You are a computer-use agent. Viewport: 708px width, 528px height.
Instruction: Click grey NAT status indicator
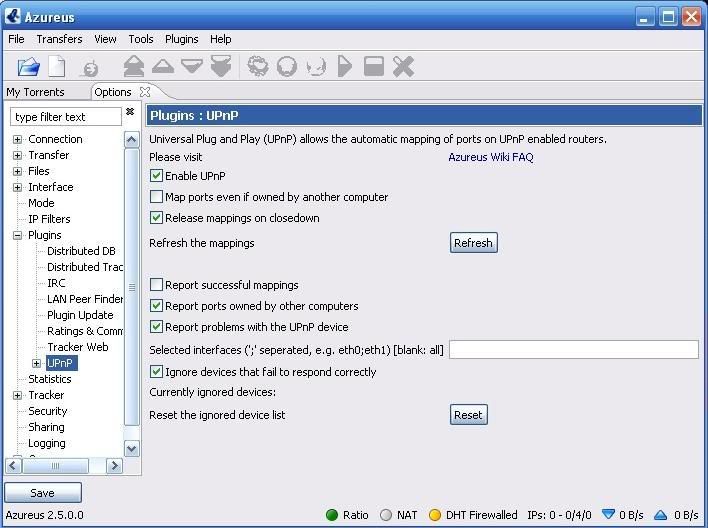pyautogui.click(x=386, y=515)
